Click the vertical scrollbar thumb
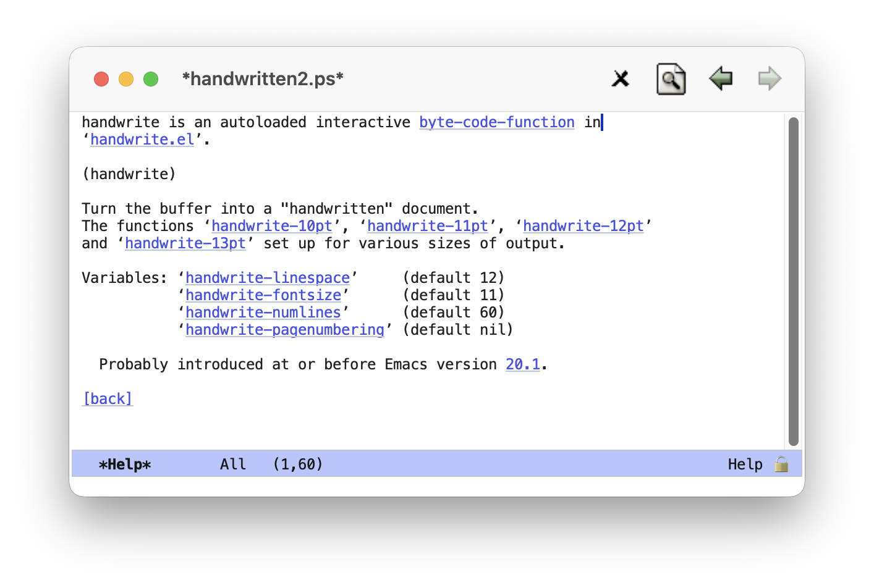Image resolution: width=874 pixels, height=588 pixels. point(794,282)
